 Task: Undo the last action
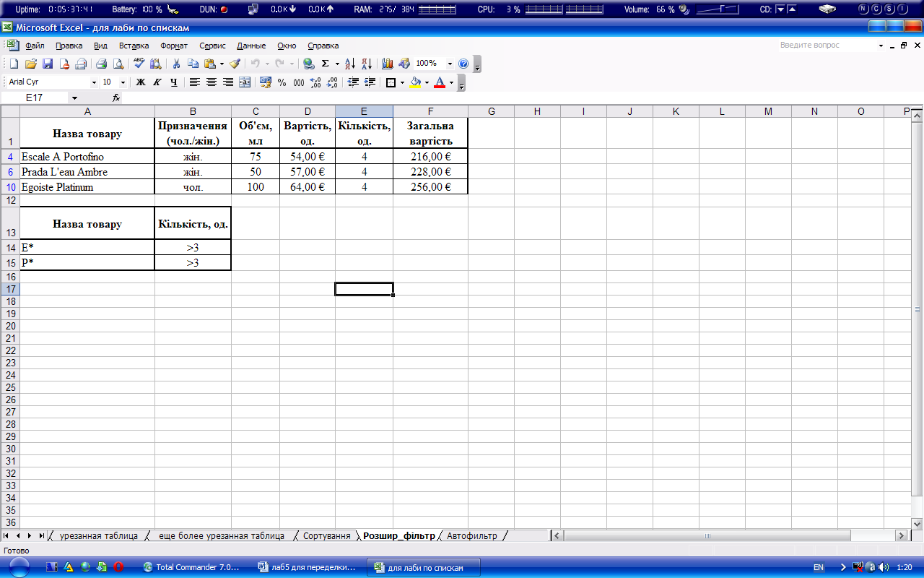pyautogui.click(x=256, y=64)
